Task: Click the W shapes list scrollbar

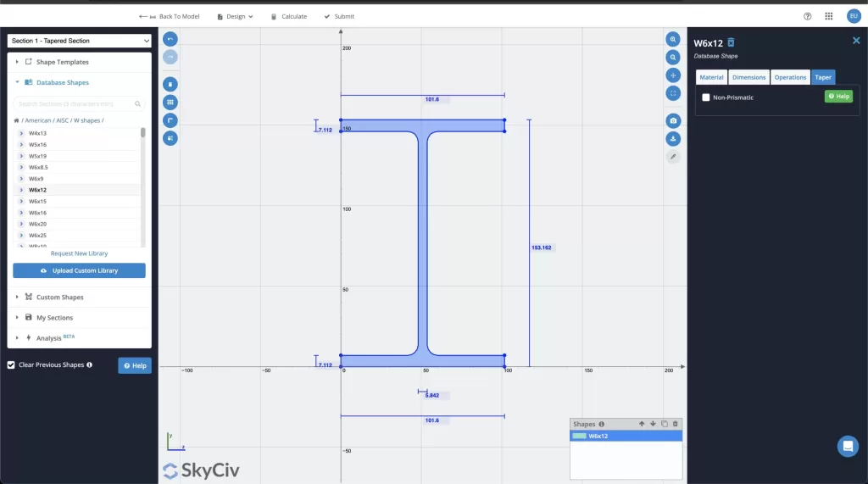Action: (x=142, y=132)
